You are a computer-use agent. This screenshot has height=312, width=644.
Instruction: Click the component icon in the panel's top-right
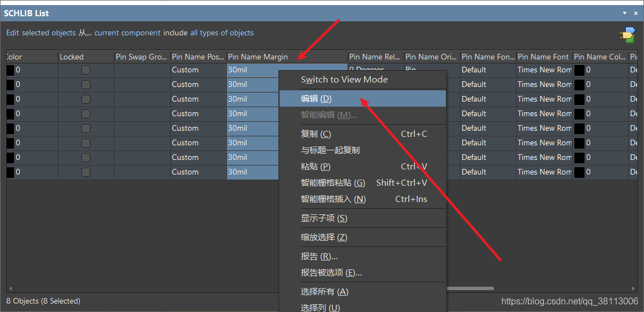coord(627,35)
